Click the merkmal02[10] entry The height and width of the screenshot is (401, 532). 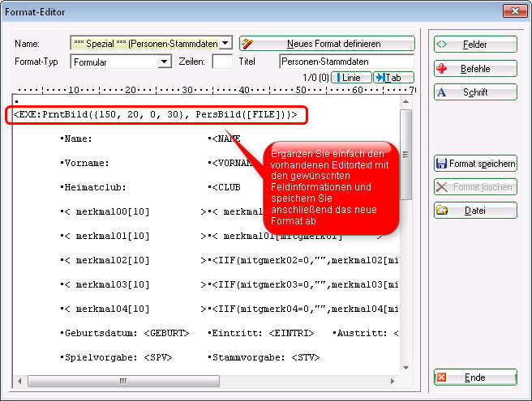[x=105, y=260]
